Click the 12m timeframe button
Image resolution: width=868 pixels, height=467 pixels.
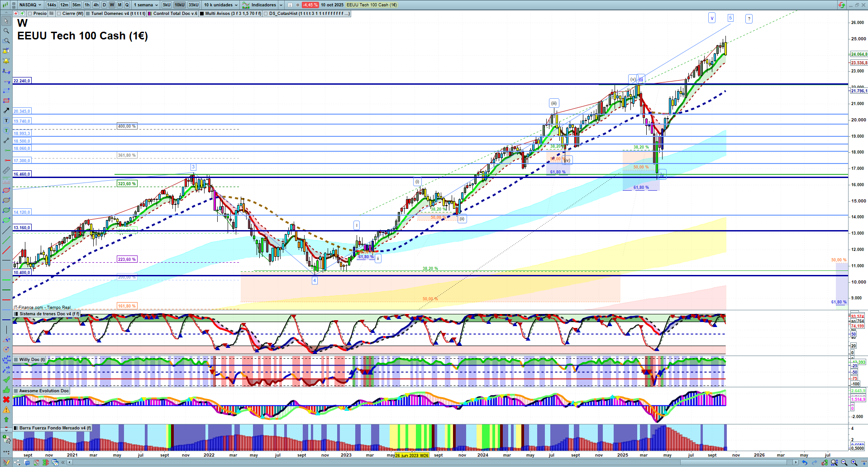point(64,5)
